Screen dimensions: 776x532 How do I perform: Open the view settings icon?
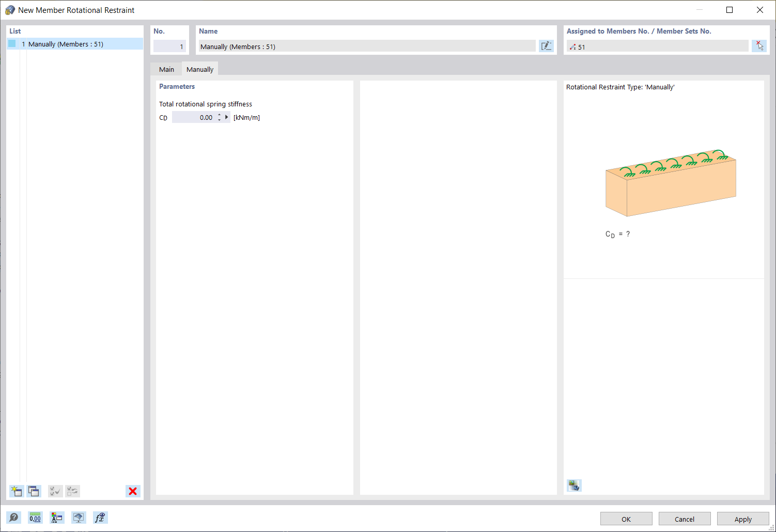click(79, 518)
